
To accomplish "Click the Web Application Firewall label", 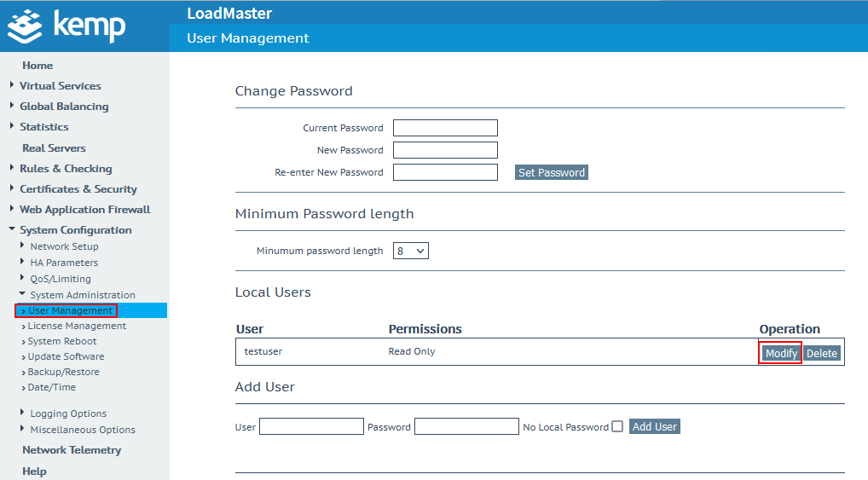I will click(x=84, y=209).
